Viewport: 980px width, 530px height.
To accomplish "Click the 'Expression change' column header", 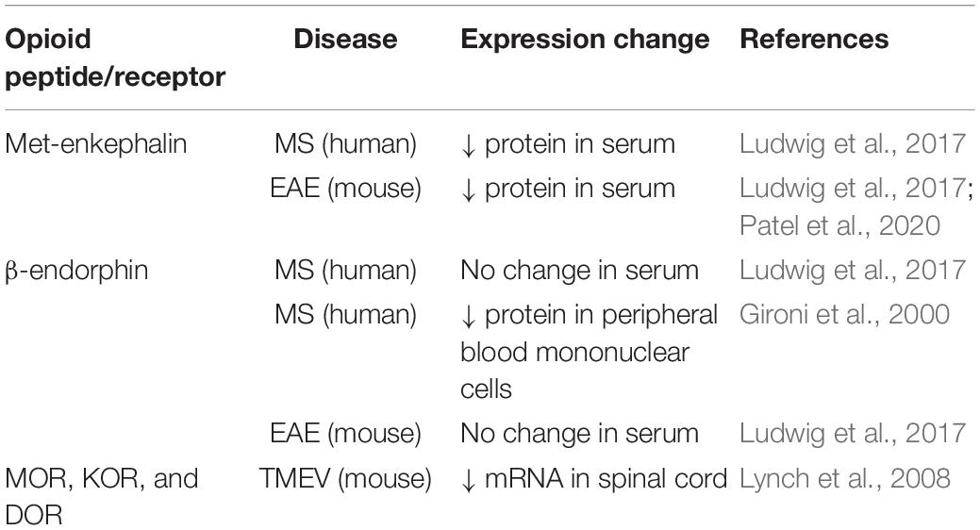I will [x=585, y=39].
